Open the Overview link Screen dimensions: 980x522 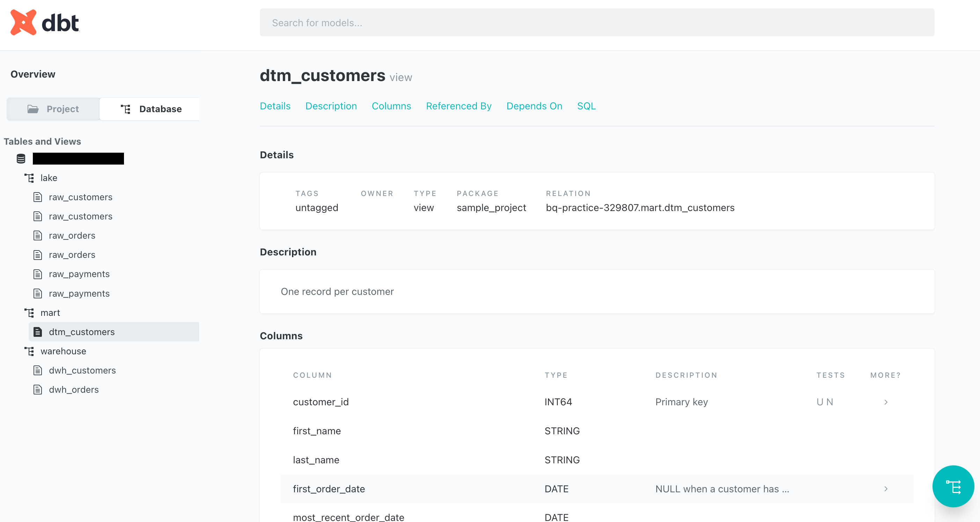(x=33, y=74)
